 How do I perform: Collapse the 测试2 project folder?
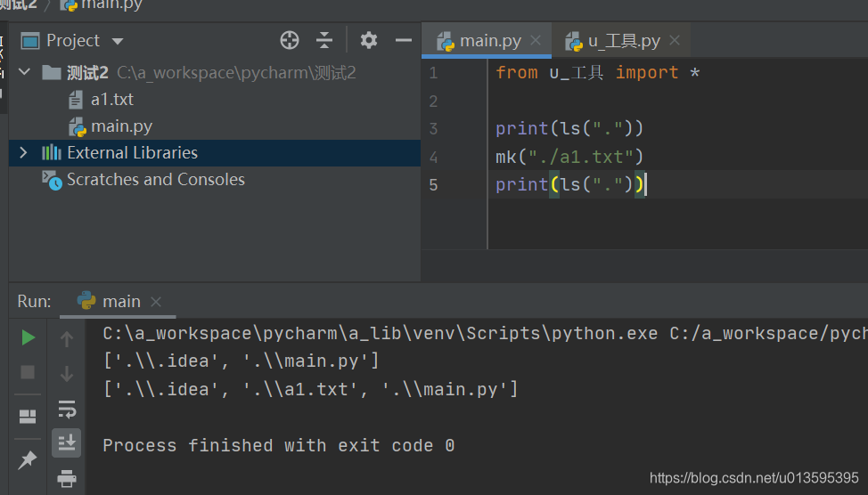(24, 72)
